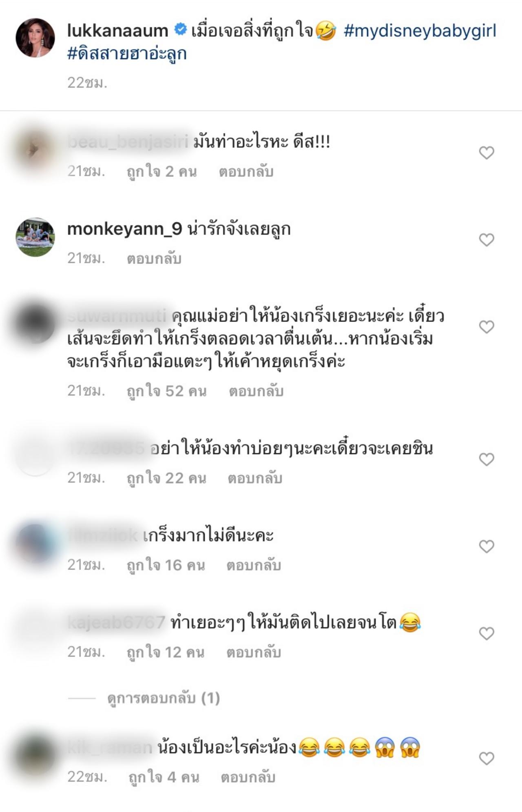Like the comment 'มันท่าอะไรหะ ดีส!!!'
522x812 pixels.
(487, 153)
